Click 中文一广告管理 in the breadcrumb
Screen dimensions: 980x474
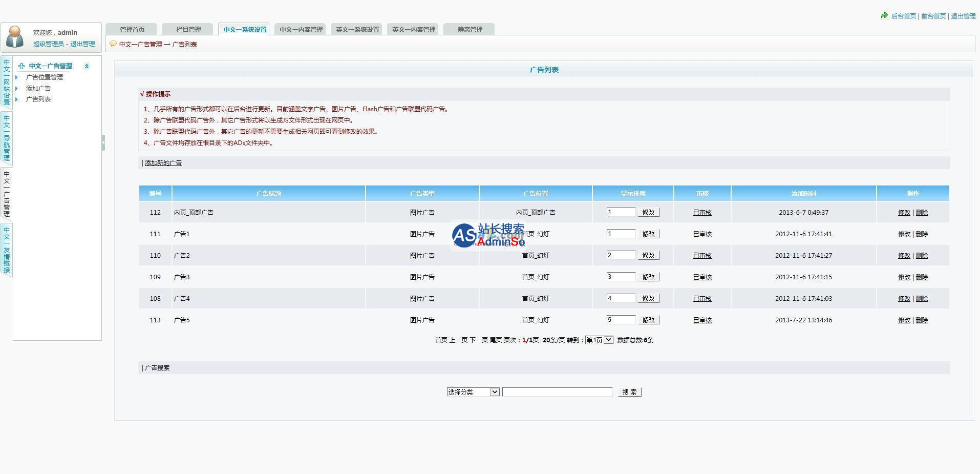point(141,45)
